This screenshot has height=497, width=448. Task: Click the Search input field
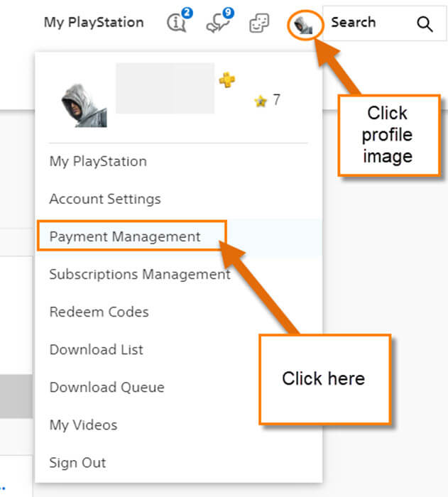(384, 23)
